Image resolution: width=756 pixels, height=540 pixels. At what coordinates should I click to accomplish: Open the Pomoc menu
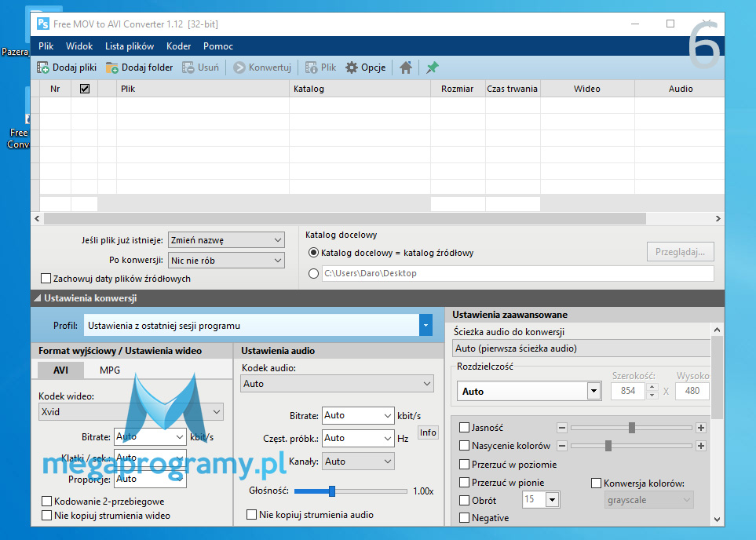218,46
